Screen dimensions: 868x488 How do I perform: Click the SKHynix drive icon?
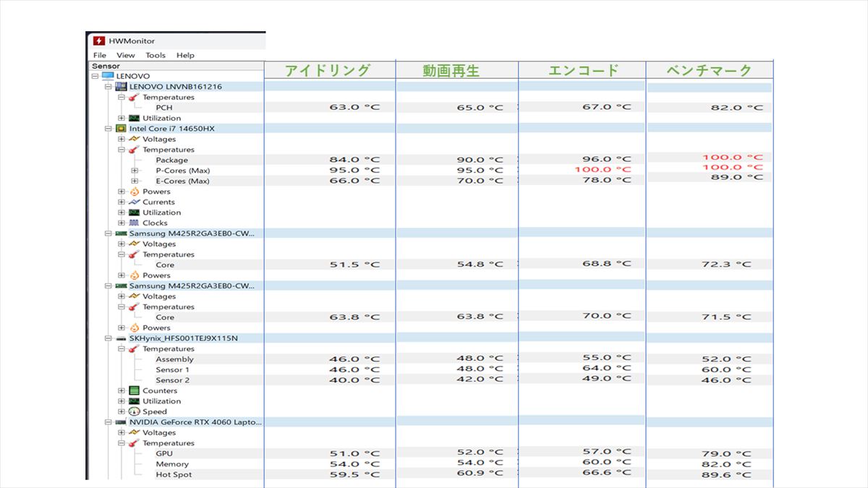pos(121,338)
